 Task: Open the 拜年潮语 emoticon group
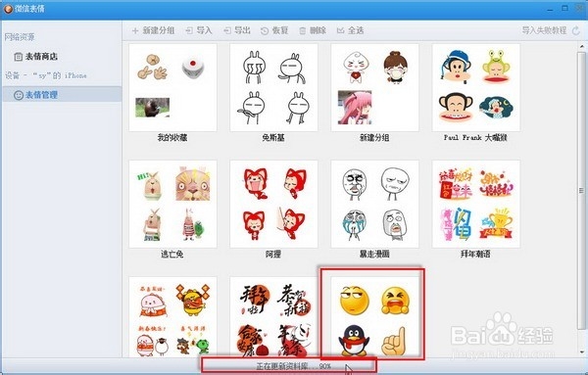[x=476, y=205]
